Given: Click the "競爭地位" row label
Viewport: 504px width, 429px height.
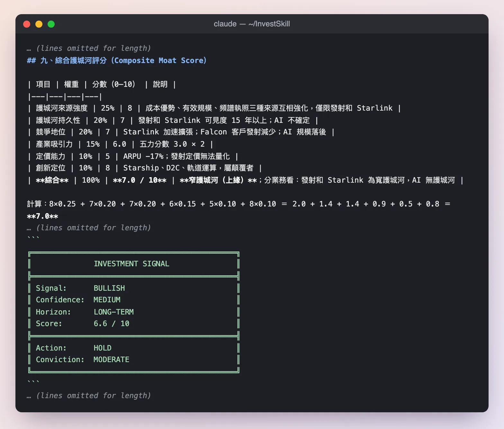Looking at the screenshot, I should pos(50,132).
